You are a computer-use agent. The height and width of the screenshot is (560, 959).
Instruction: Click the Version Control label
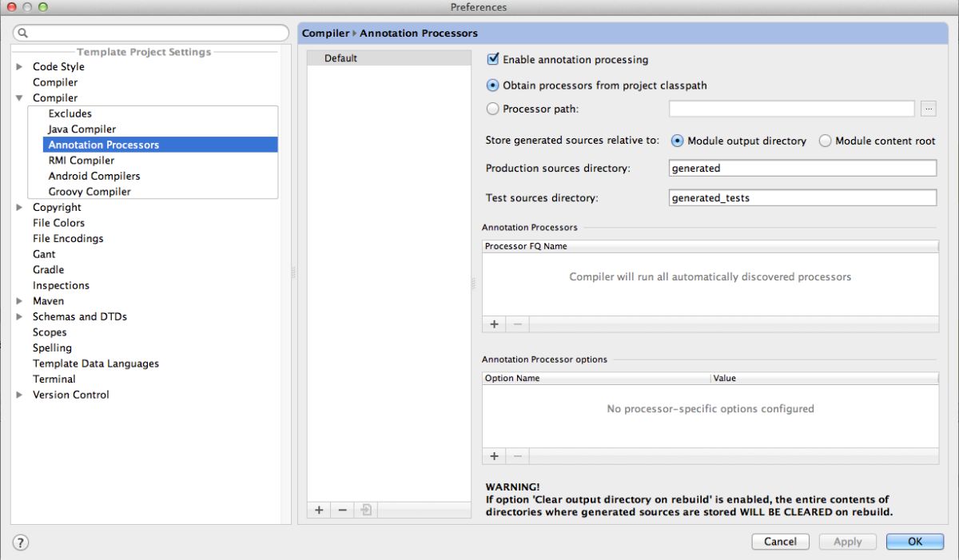tap(71, 395)
